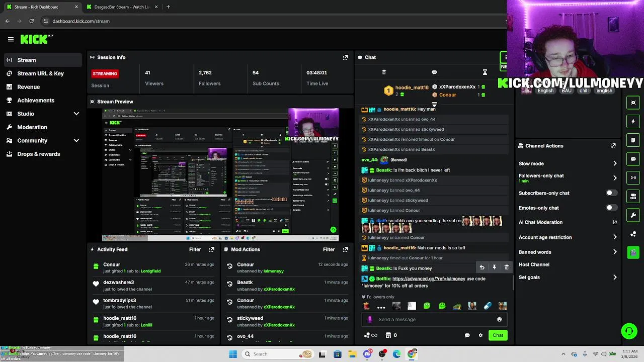Open chat settings gear icon
This screenshot has height=362, width=644.
pyautogui.click(x=480, y=335)
